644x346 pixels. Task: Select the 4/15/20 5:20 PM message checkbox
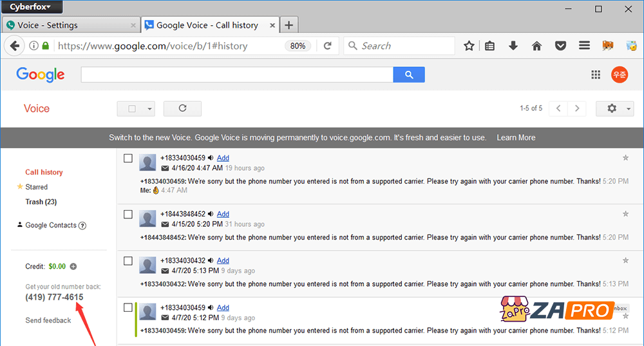(x=128, y=214)
